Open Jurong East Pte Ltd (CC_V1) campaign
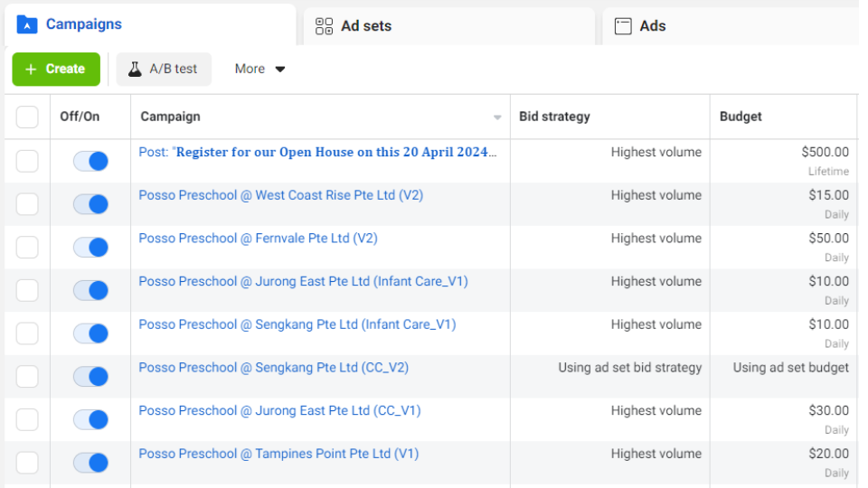 click(x=279, y=411)
